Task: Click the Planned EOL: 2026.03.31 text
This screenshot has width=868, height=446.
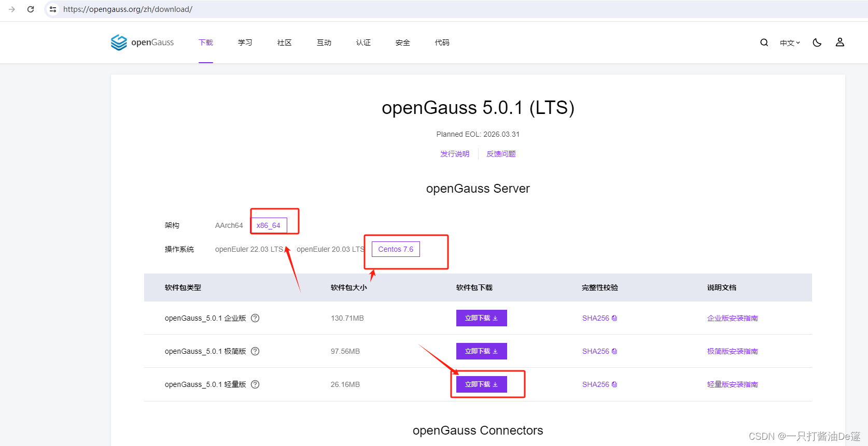Action: click(478, 134)
